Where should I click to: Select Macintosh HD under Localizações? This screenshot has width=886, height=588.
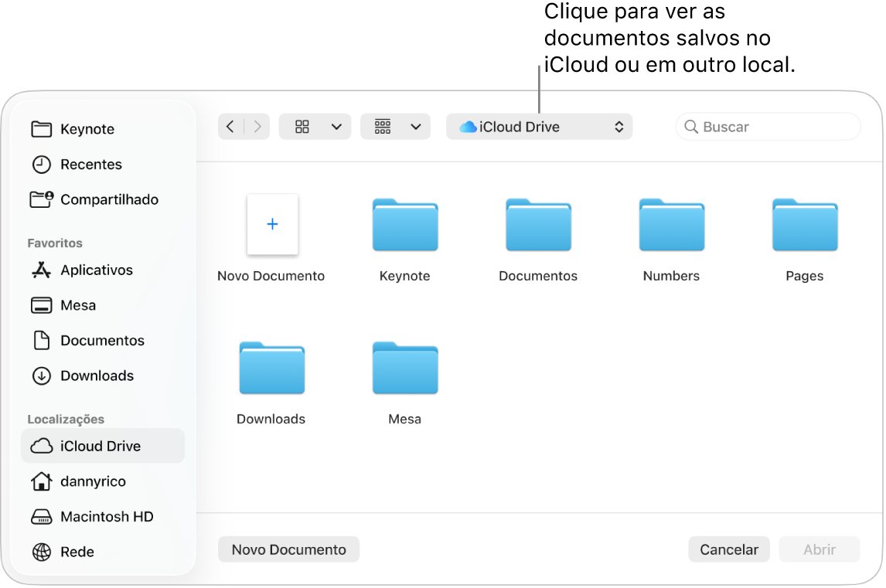tap(106, 516)
